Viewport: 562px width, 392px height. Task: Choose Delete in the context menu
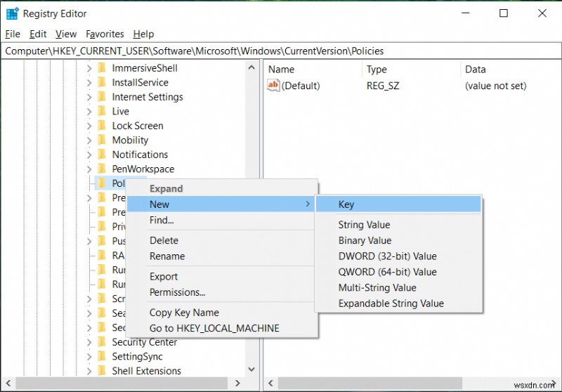pos(221,240)
